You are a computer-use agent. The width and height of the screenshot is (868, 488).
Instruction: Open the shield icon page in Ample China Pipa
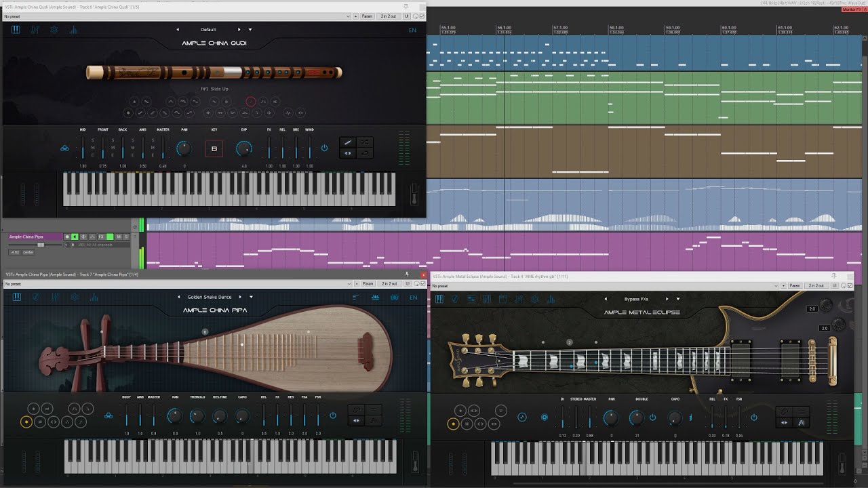coord(36,297)
